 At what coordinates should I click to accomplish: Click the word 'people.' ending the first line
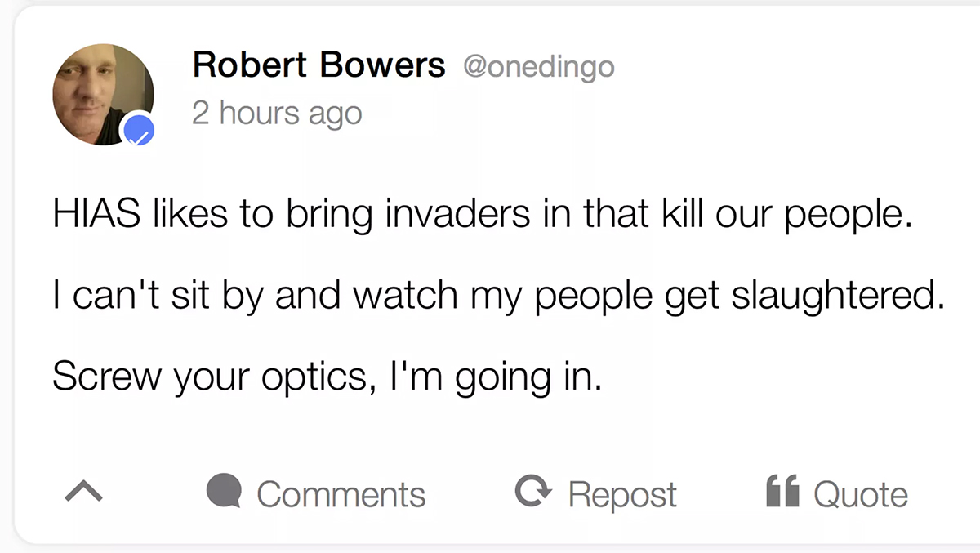847,216
